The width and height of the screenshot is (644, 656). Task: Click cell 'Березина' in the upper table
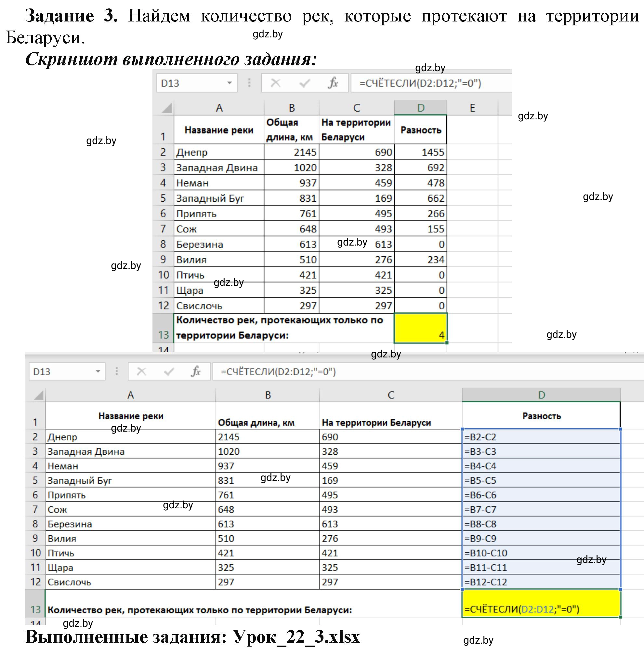coord(219,244)
